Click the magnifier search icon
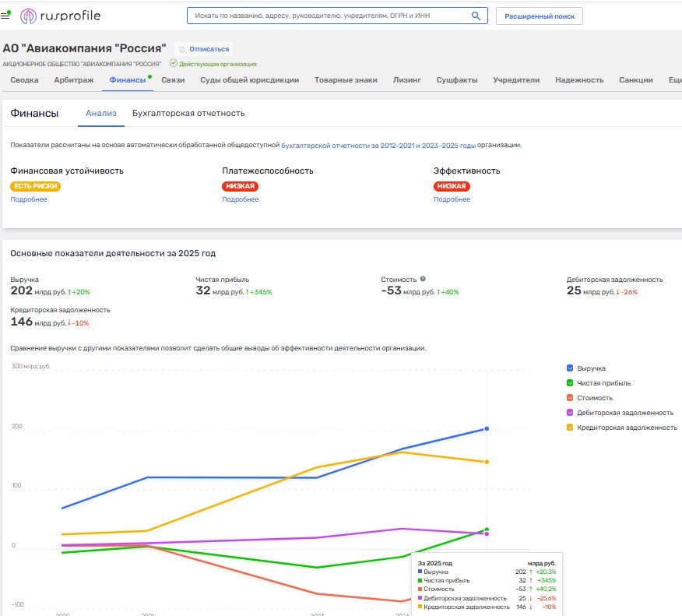682x616 pixels. tap(476, 16)
